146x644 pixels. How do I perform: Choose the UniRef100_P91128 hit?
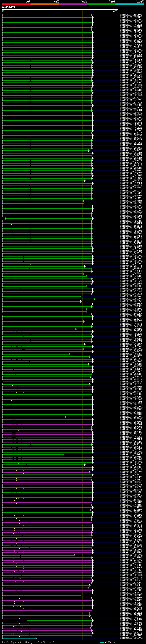coord(131,334)
